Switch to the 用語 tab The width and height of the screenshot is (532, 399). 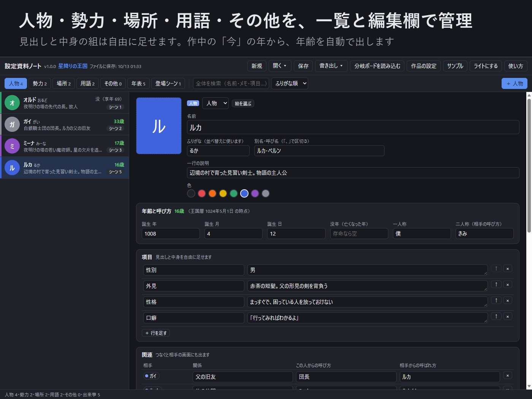click(87, 84)
